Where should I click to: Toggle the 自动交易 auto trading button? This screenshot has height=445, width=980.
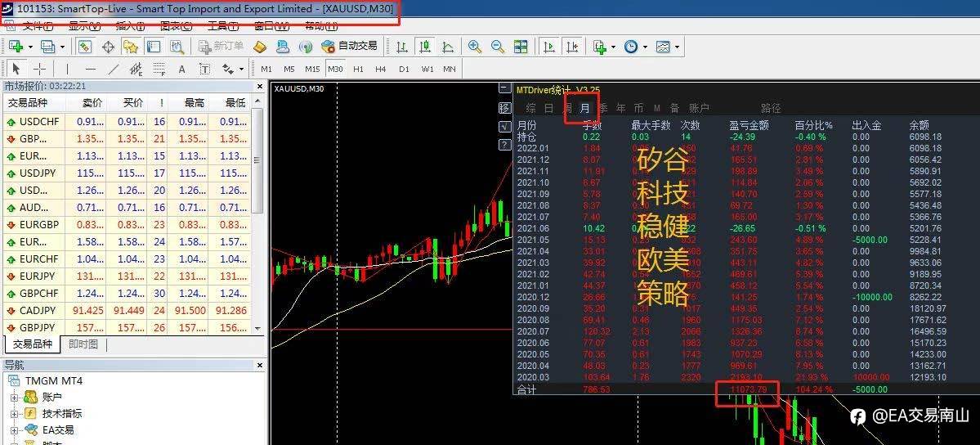pyautogui.click(x=349, y=47)
